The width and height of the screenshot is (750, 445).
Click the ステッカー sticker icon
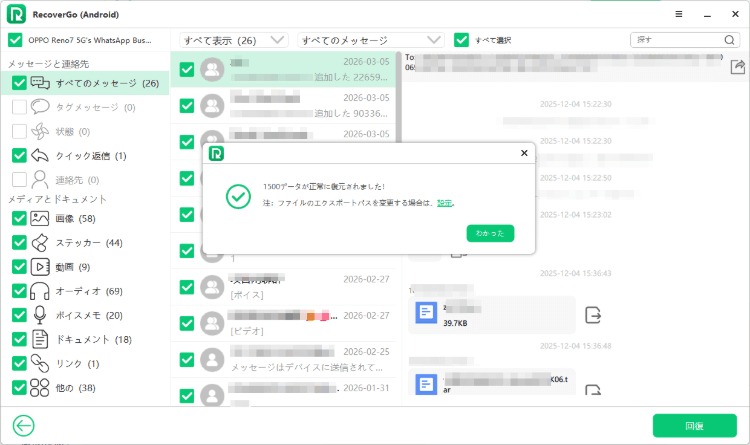click(40, 243)
